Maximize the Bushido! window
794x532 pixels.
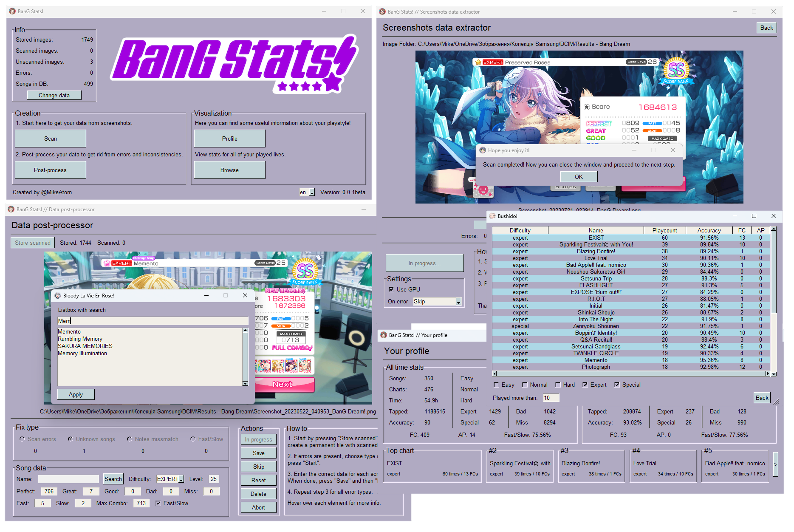click(x=754, y=216)
